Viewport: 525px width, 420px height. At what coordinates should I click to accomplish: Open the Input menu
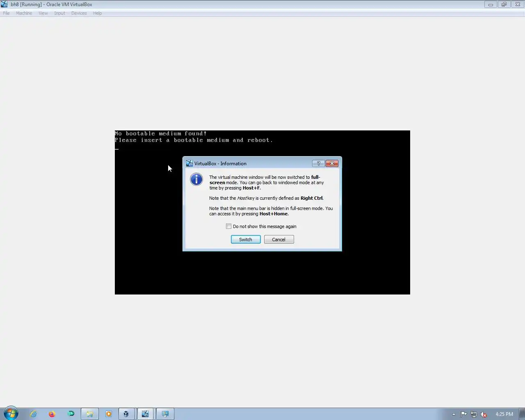tap(59, 13)
